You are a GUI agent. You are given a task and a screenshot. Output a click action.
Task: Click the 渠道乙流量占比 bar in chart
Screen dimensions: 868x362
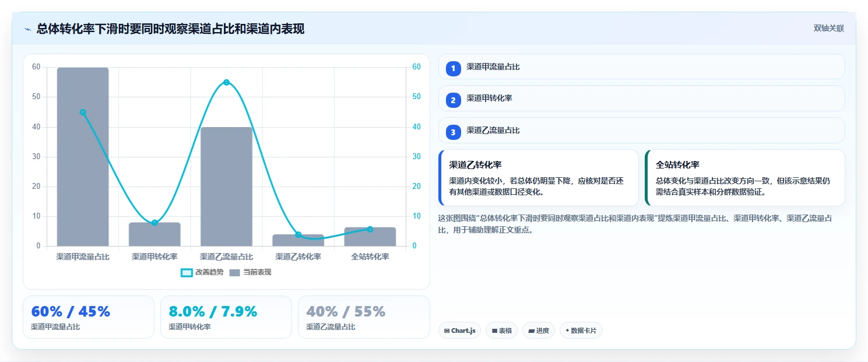pyautogui.click(x=226, y=187)
